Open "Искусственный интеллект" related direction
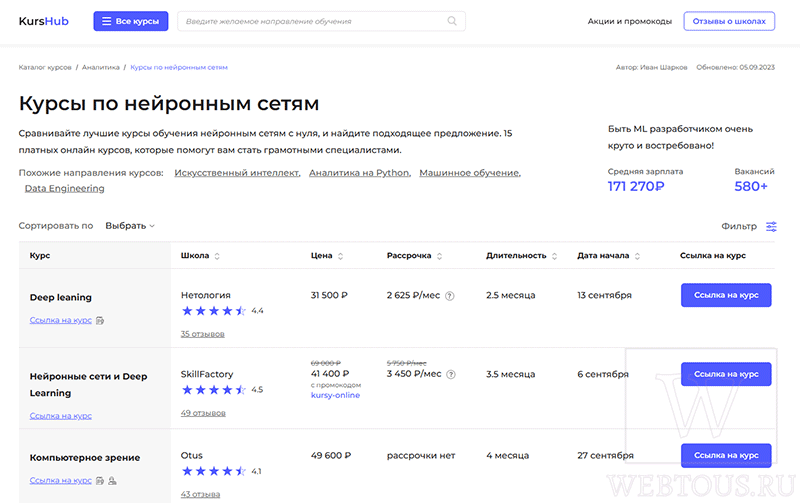800x503 pixels. 237,173
